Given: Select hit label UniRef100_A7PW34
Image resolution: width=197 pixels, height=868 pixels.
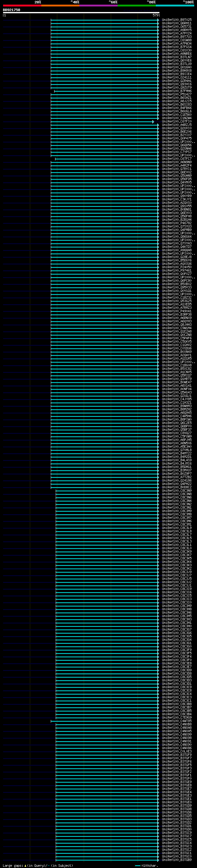Looking at the screenshot, I should 177,44.
